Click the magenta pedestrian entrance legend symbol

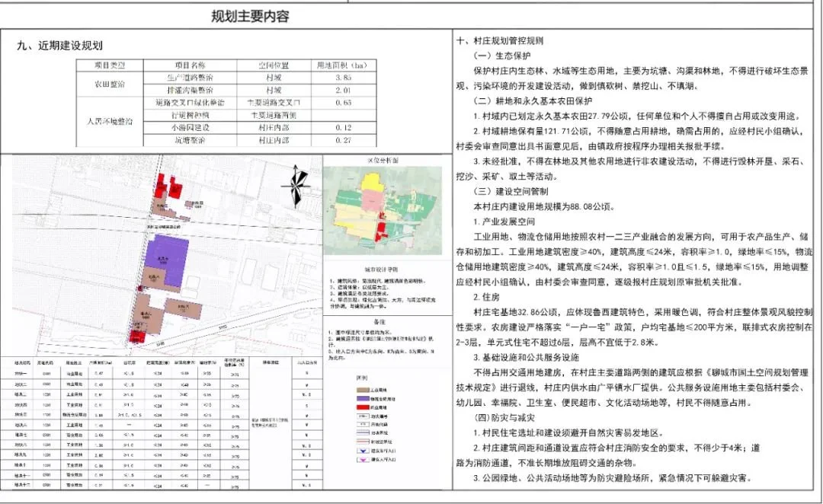coord(363,459)
